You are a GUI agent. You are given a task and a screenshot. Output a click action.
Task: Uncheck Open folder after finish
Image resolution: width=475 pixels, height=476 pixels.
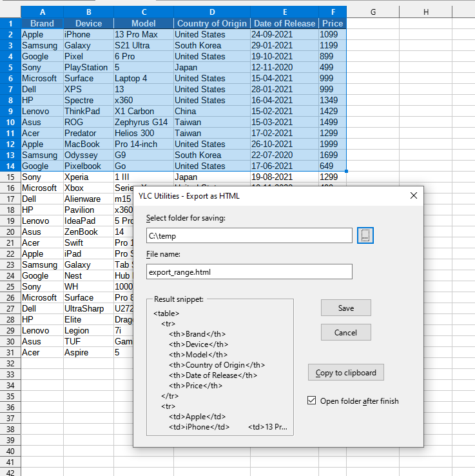click(311, 401)
